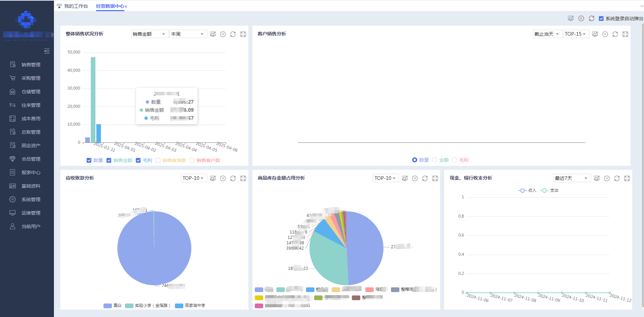Enable the 销售客单数 series checkbox
The image size is (644, 317).
(x=158, y=160)
